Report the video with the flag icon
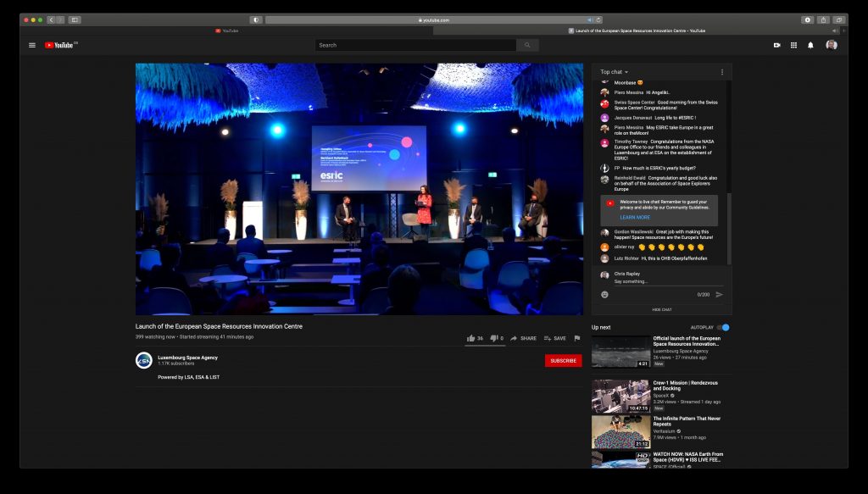Viewport: 868px width, 494px height. click(576, 338)
